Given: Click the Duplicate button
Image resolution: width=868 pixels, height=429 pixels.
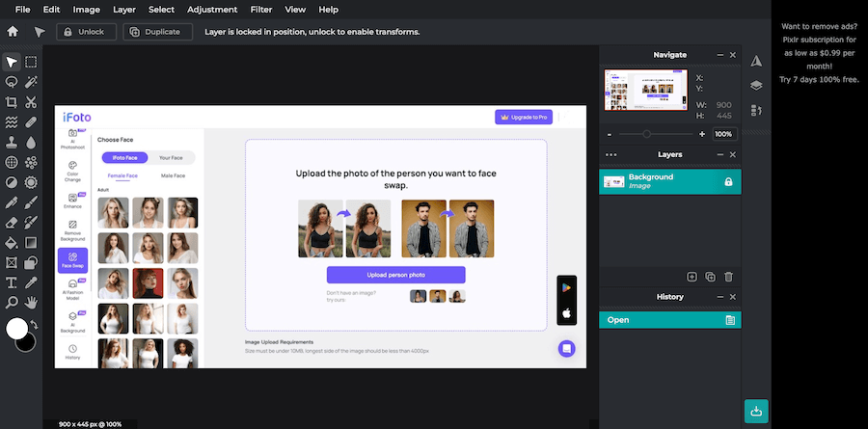Looking at the screenshot, I should (158, 32).
